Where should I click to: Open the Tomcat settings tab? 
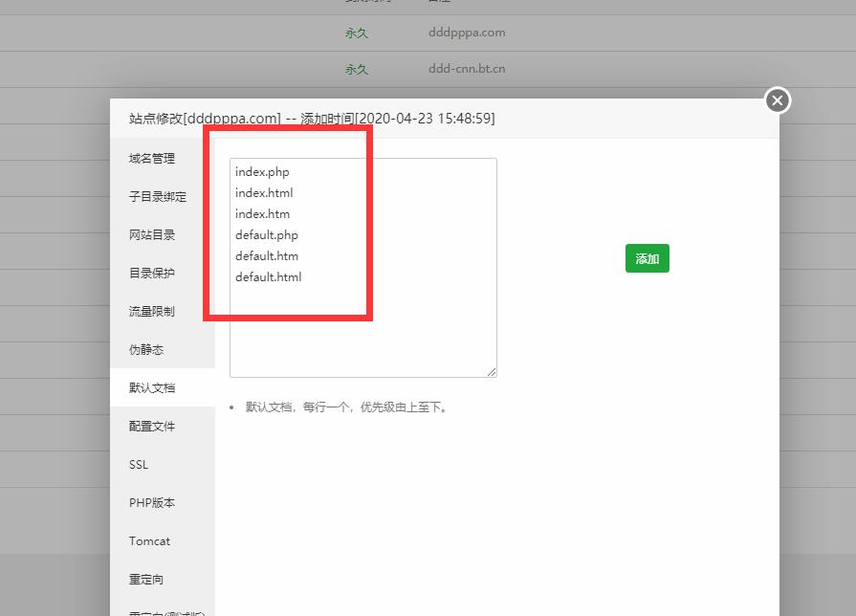pyautogui.click(x=149, y=540)
